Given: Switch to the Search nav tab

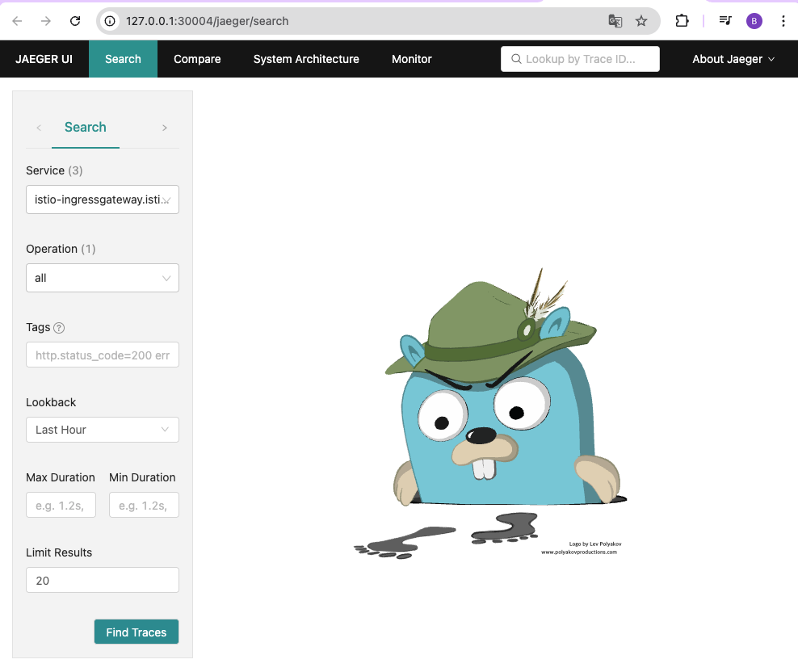Looking at the screenshot, I should point(123,59).
